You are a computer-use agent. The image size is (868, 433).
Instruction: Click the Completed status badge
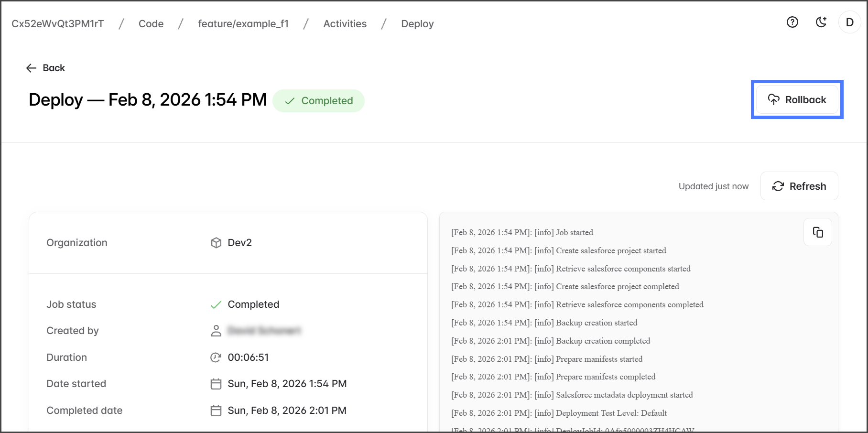coord(318,101)
